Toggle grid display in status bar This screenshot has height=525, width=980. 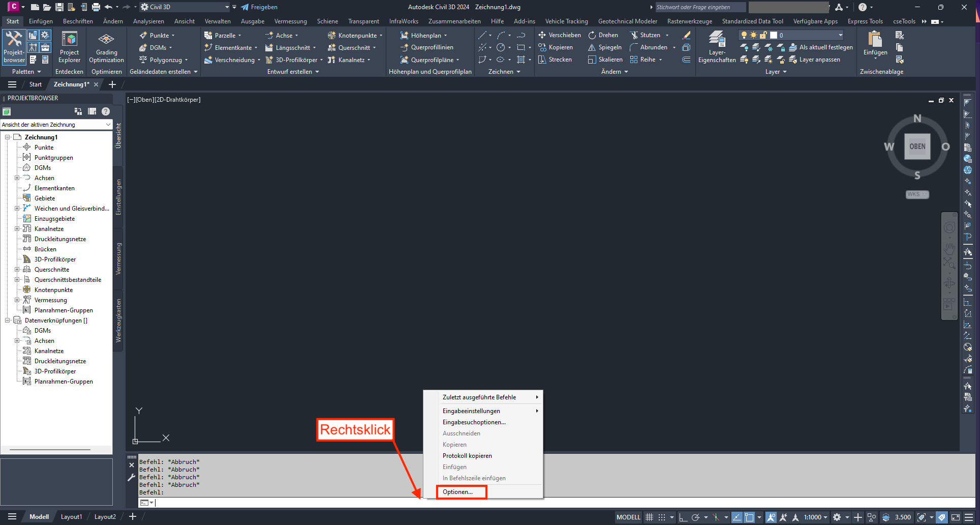649,517
